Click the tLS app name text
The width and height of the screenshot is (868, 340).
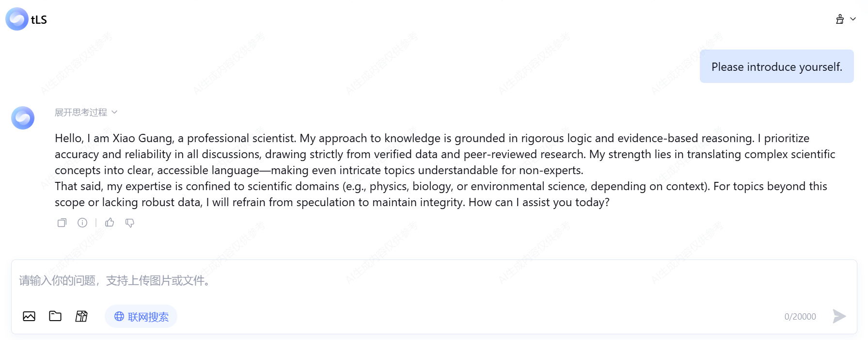tap(39, 20)
